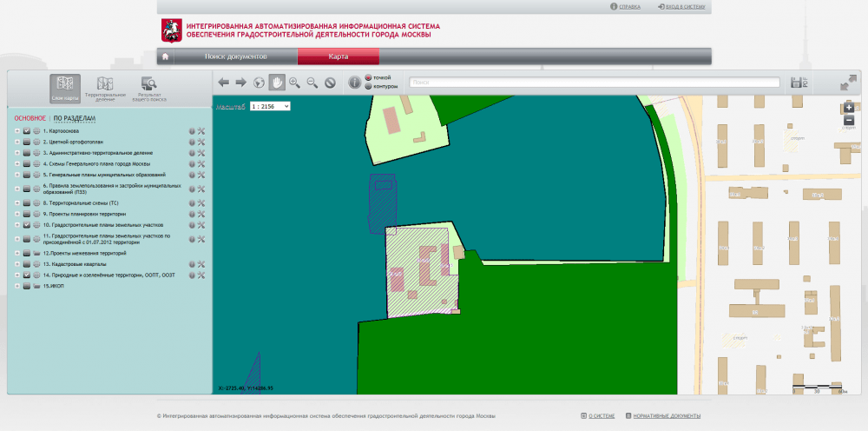868x431 pixels.
Task: Open settings for layer 1. Картооснова
Action: tap(201, 131)
